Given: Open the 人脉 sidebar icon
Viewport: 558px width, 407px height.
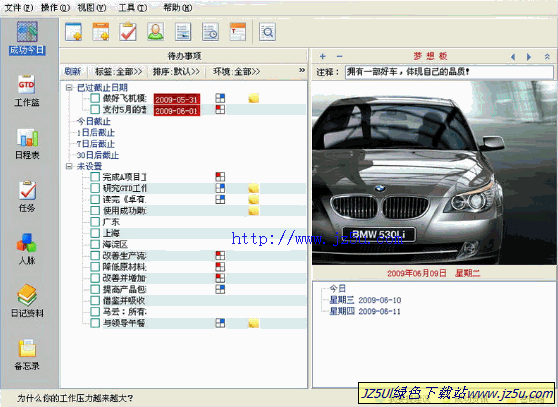Looking at the screenshot, I should 27,249.
